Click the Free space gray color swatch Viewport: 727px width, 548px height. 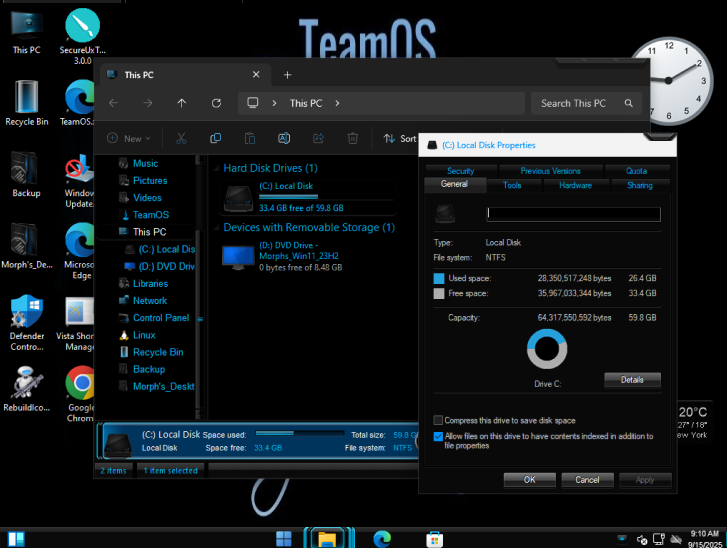[x=439, y=293]
